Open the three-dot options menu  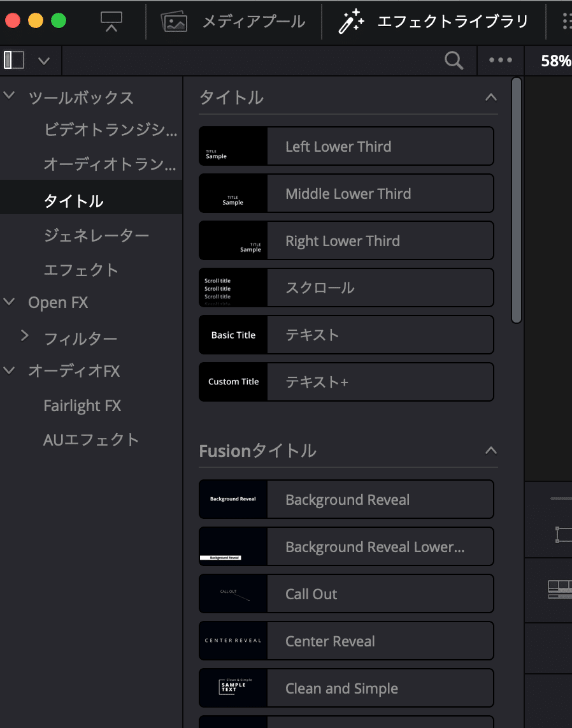click(501, 60)
